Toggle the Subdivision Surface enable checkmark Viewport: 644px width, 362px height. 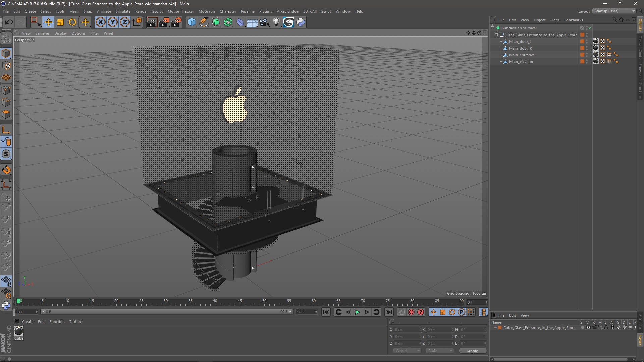tap(590, 28)
